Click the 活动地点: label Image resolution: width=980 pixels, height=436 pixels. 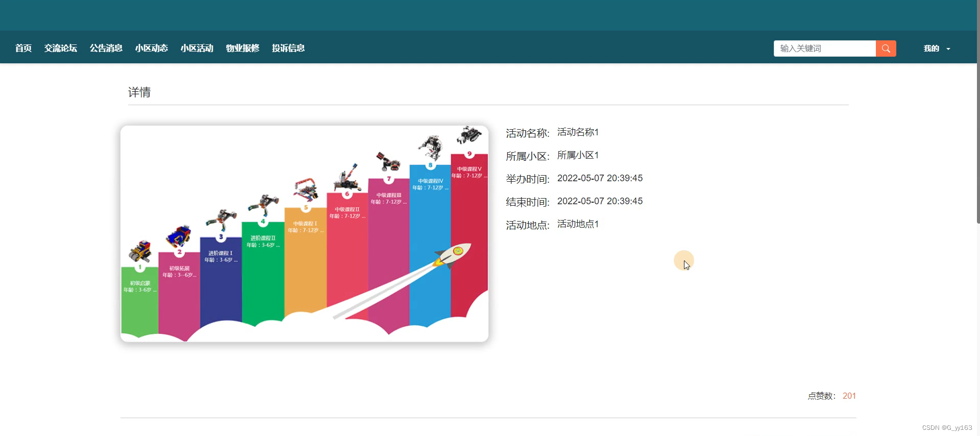(527, 225)
